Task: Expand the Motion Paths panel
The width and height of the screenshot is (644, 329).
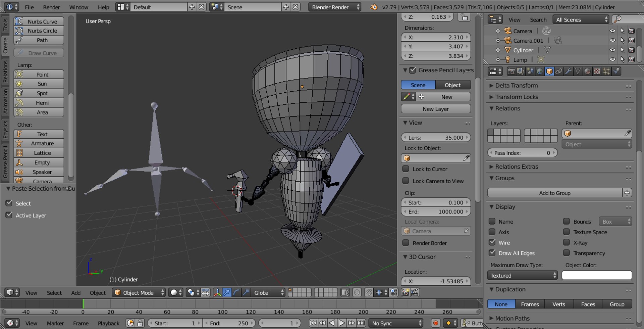Action: tap(512, 318)
